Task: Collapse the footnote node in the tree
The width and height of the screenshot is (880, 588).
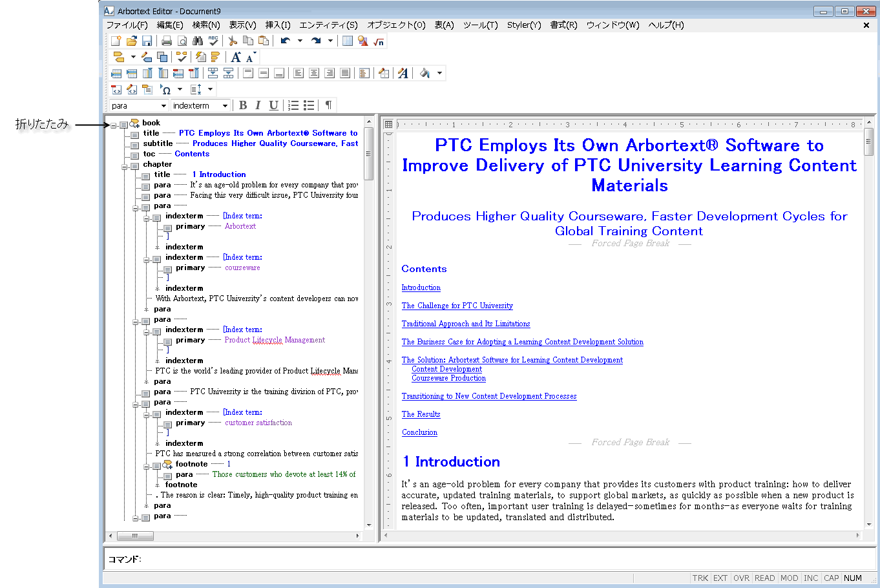Action: tap(147, 466)
